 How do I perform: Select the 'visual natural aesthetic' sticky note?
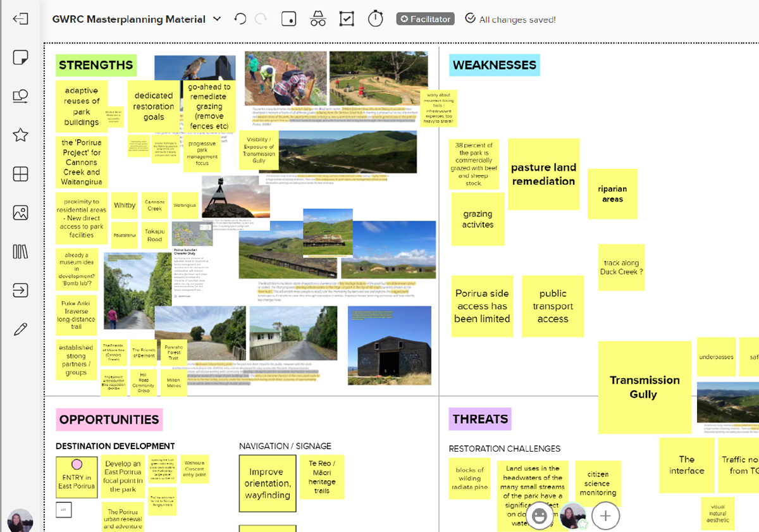point(718,514)
